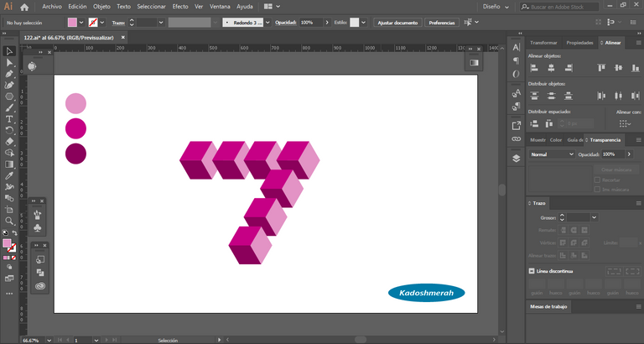
Task: Click the Home icon in top bar
Action: [24, 7]
